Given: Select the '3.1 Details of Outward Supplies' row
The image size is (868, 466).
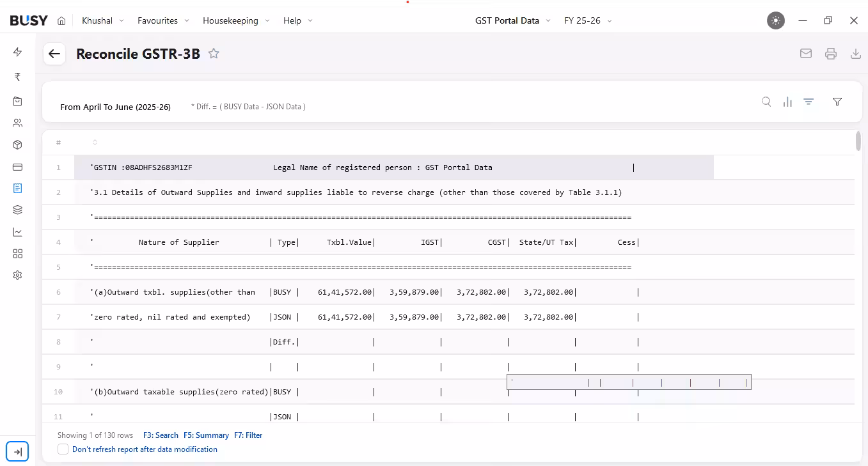Looking at the screenshot, I should 448,192.
